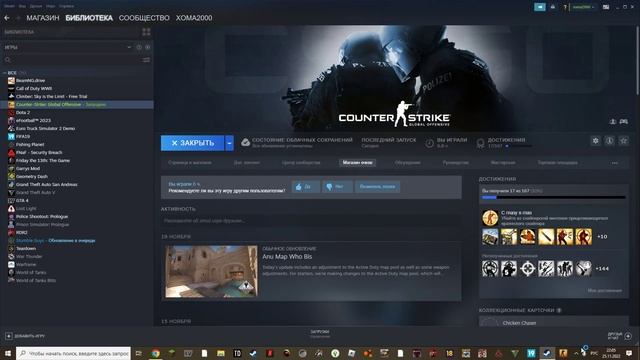Click the Dota 2 game icon
Viewport: 640px width, 360px height.
[x=11, y=112]
